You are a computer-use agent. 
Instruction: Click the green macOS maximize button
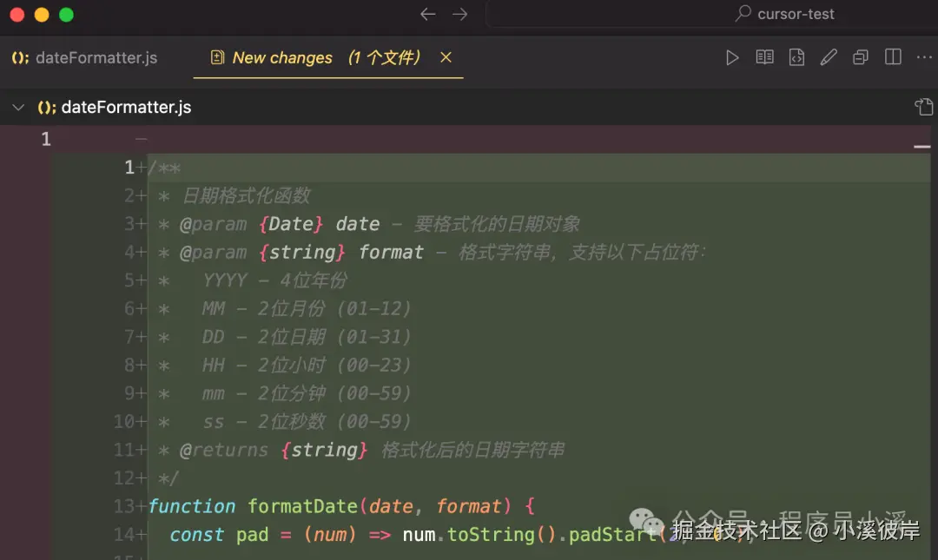click(66, 15)
